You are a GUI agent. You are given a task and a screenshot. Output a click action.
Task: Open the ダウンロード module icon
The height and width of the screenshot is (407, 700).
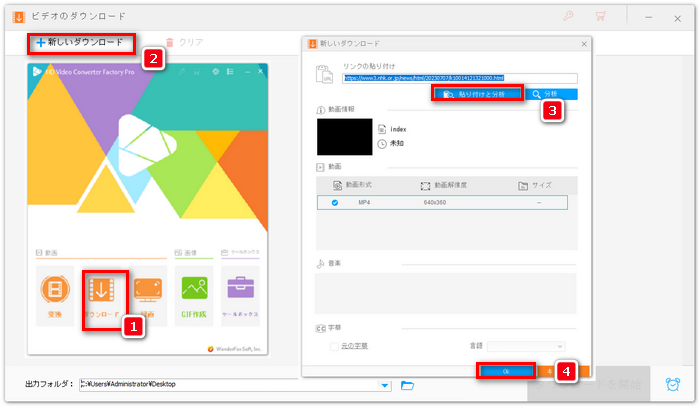[104, 292]
